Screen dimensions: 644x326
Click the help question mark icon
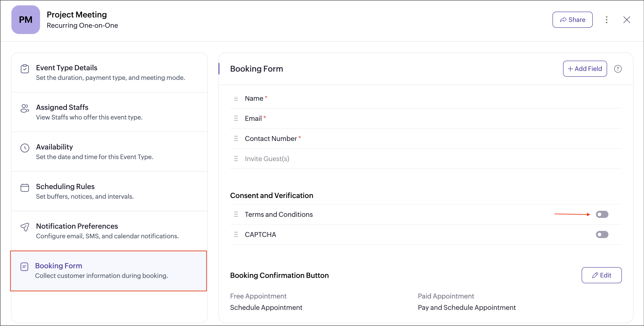(618, 69)
